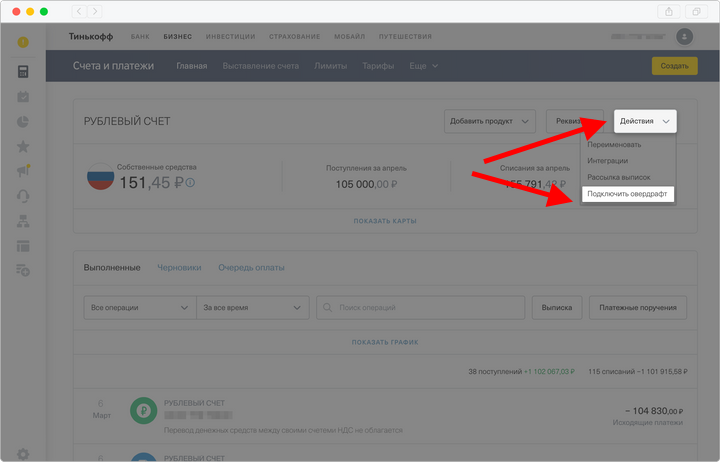This screenshot has height=462, width=720.
Task: Click the – 104 830,00 ₽ transaction amount
Action: [654, 411]
